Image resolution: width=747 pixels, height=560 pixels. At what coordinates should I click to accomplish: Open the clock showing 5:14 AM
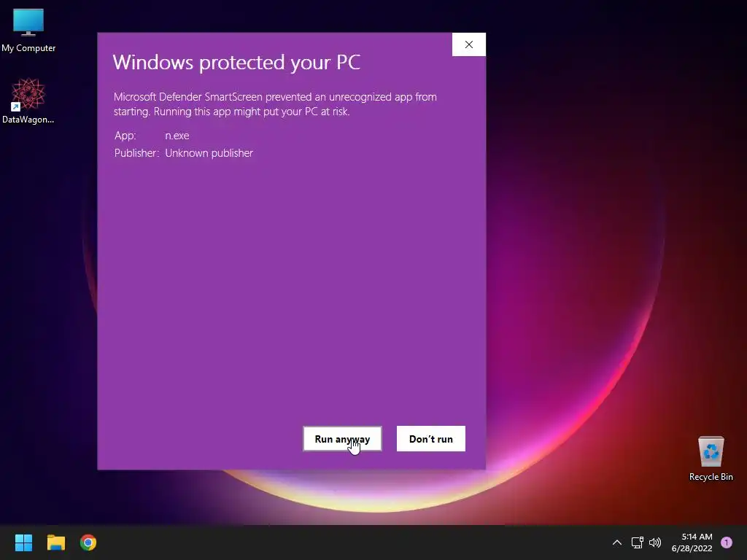point(692,542)
